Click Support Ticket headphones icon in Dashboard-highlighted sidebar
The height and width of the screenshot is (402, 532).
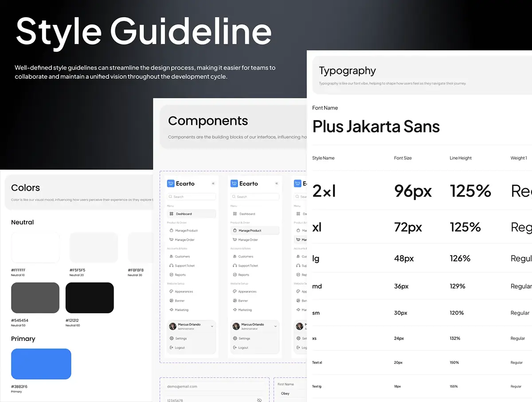[x=171, y=265]
